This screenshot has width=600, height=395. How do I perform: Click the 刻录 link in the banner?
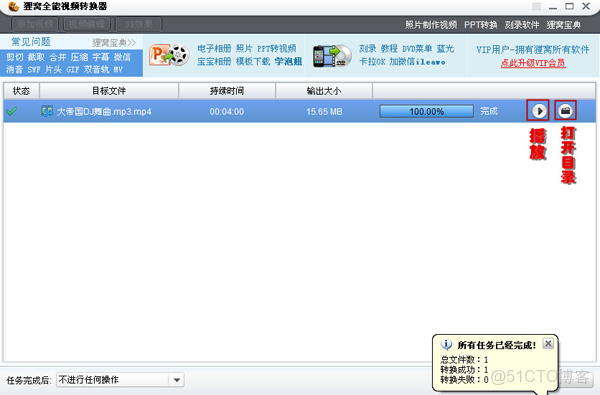pyautogui.click(x=367, y=49)
